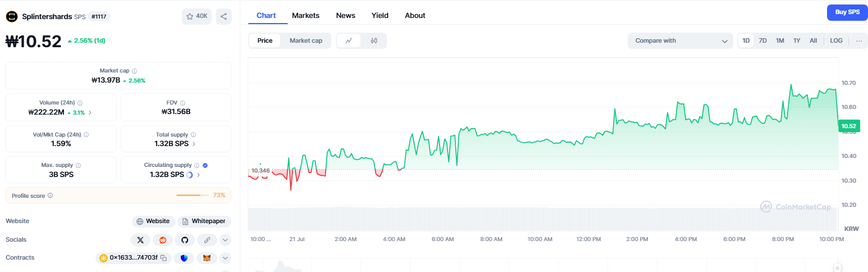
Task: Open the News tab
Action: click(x=345, y=15)
